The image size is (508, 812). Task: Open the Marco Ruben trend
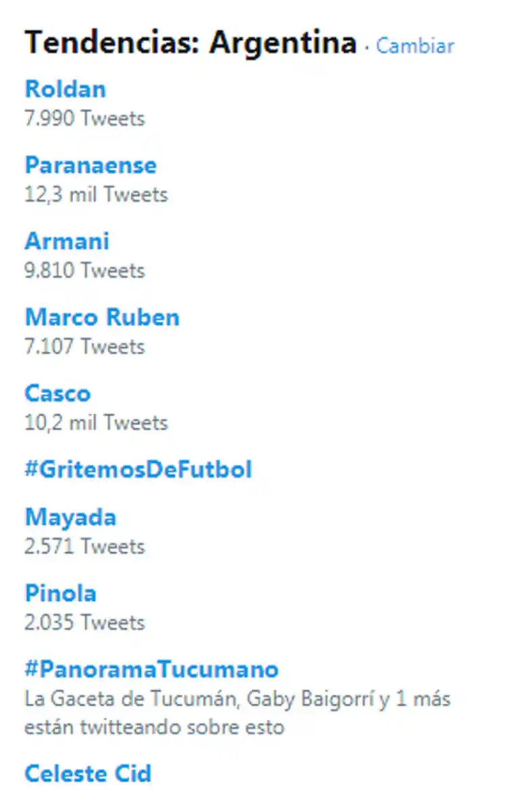(102, 317)
